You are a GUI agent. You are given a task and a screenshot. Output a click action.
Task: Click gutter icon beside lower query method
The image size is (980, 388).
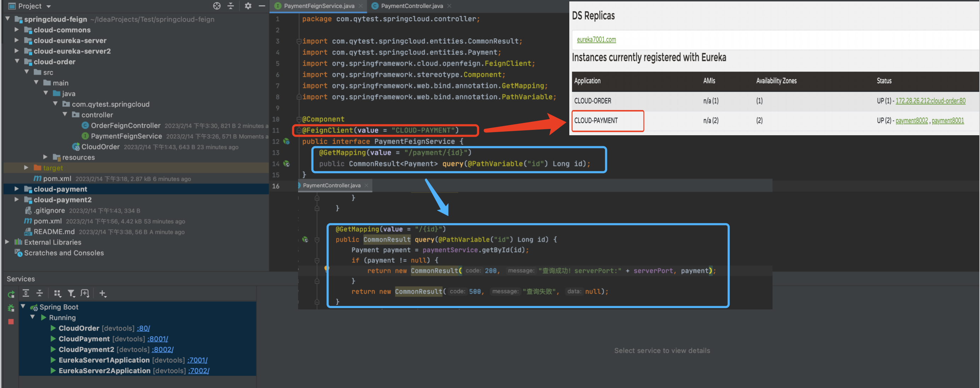click(x=305, y=240)
